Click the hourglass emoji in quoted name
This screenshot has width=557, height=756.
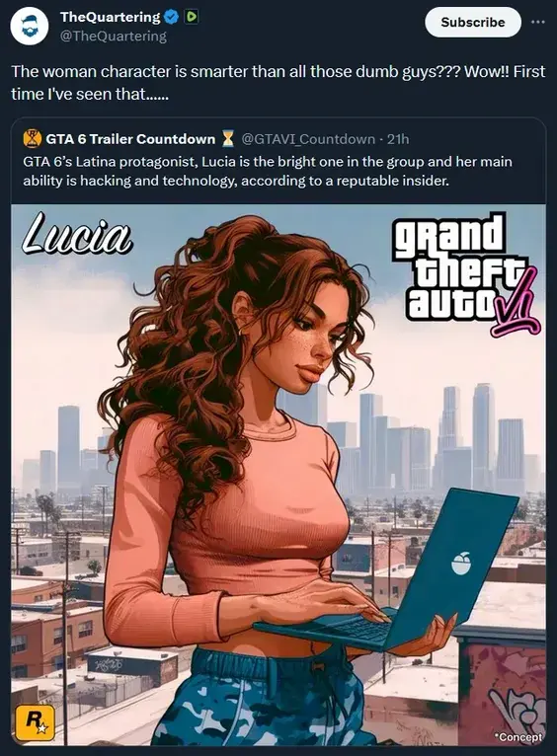pos(227,139)
